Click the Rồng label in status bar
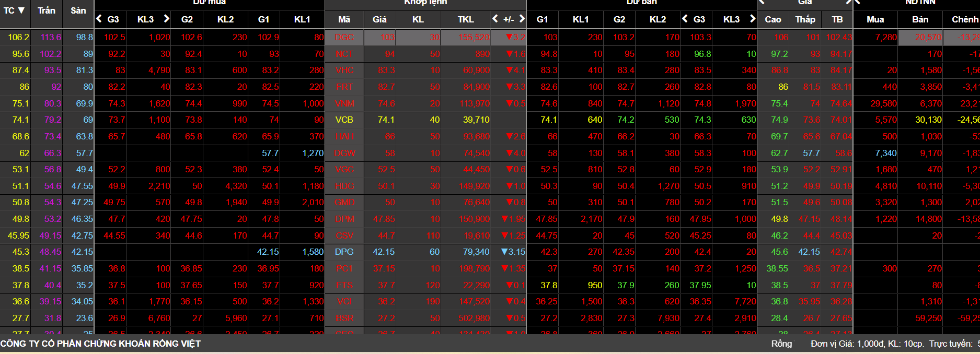Viewport: 980px width, 354px height. pos(781,344)
